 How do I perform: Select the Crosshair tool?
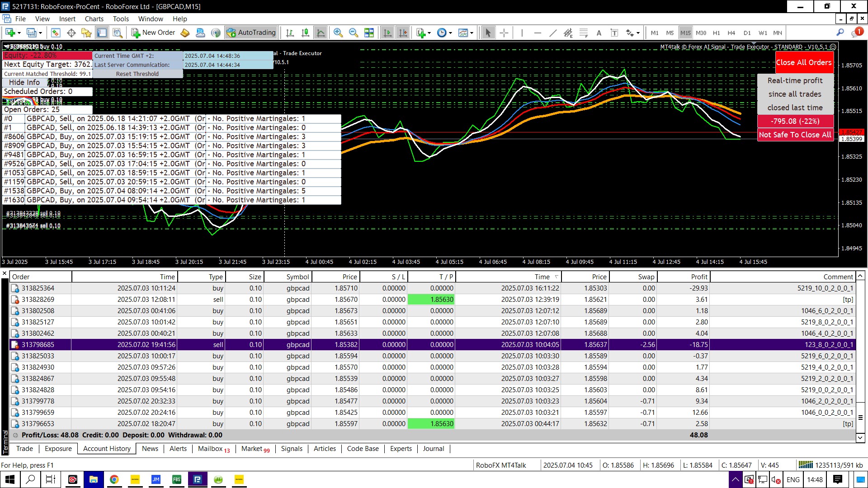(504, 33)
